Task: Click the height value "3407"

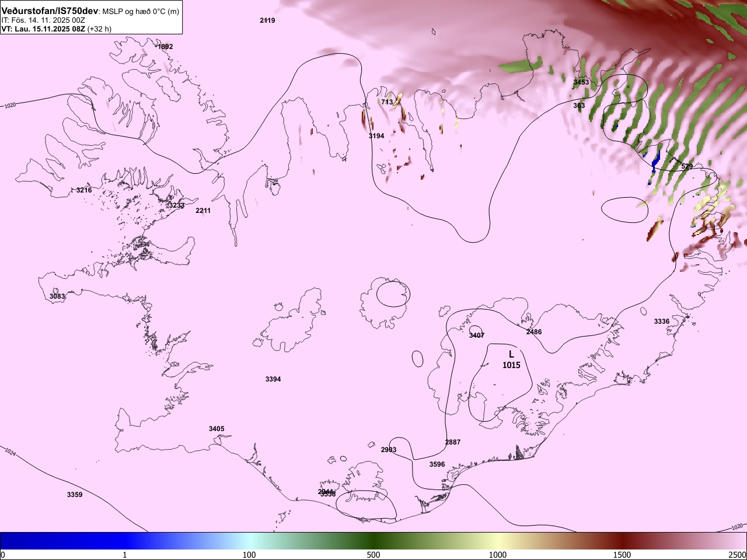Action: pos(477,335)
